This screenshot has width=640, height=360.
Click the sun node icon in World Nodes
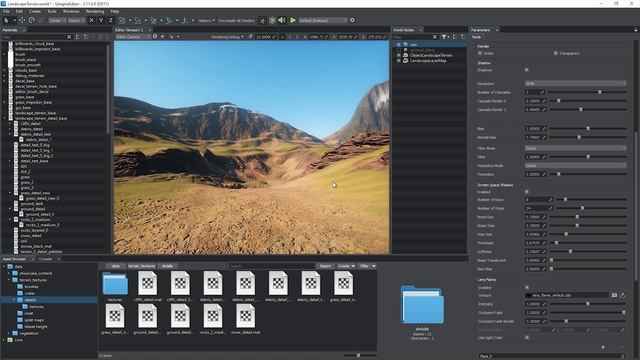pos(405,44)
